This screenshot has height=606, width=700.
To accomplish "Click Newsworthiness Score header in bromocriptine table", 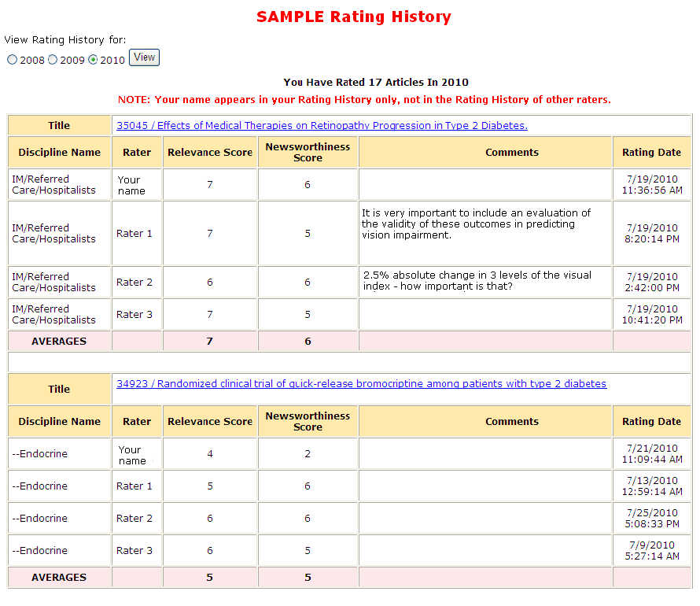I will point(308,422).
